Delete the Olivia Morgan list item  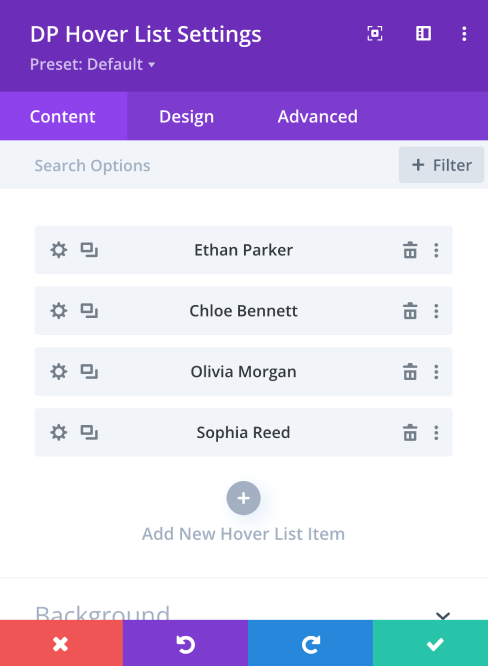tap(410, 372)
